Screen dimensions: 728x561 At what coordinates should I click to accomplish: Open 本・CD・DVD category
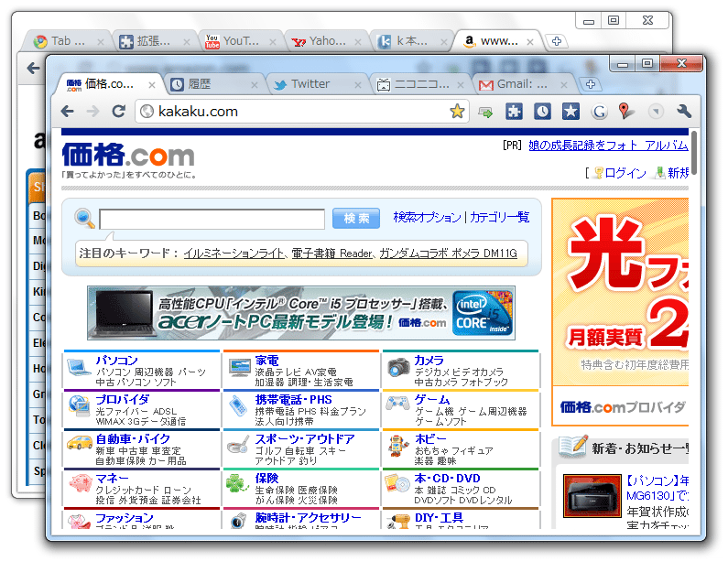[447, 479]
